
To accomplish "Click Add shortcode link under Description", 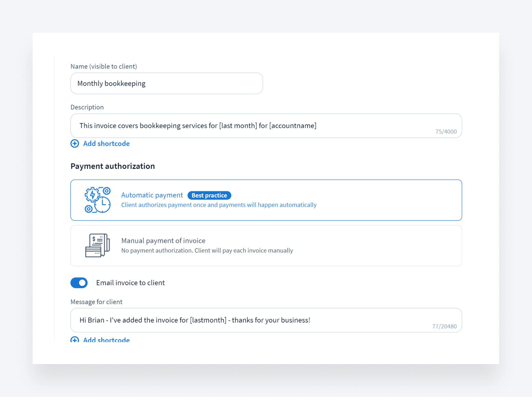I will (x=106, y=144).
